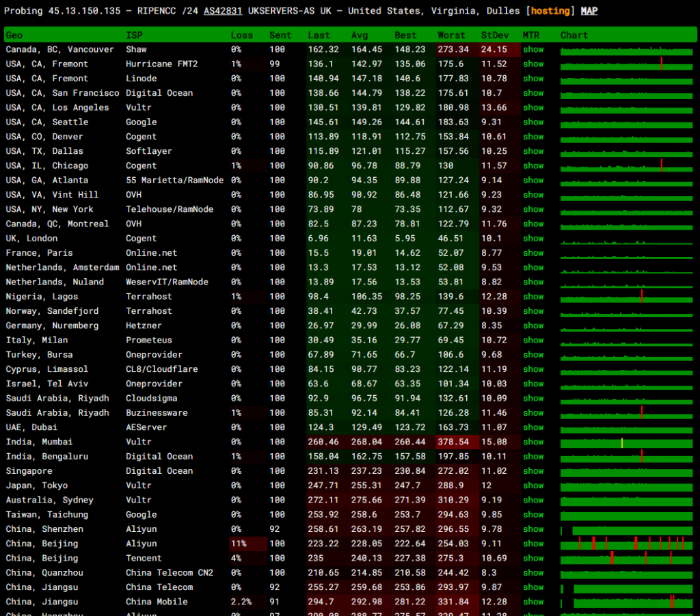Click the Chart column header
Viewport: 700px width, 616px height.
point(574,36)
